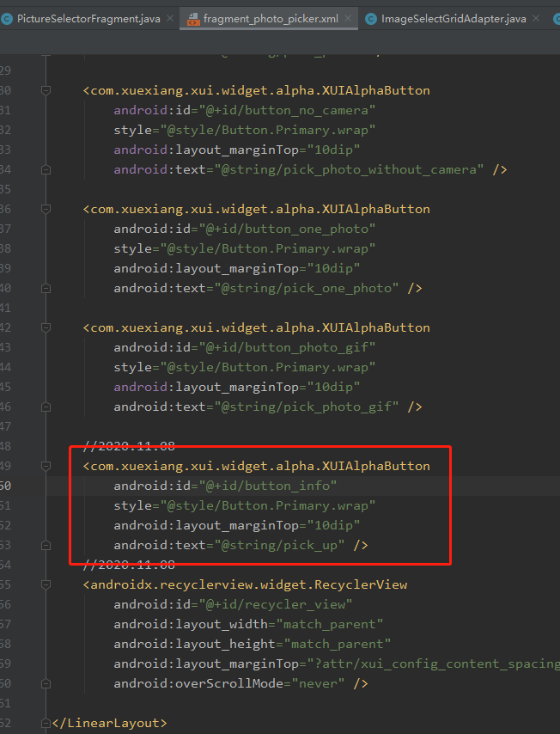This screenshot has width=560, height=734.
Task: Click the layout_width="match_parent" attribute
Action: pyautogui.click(x=248, y=625)
